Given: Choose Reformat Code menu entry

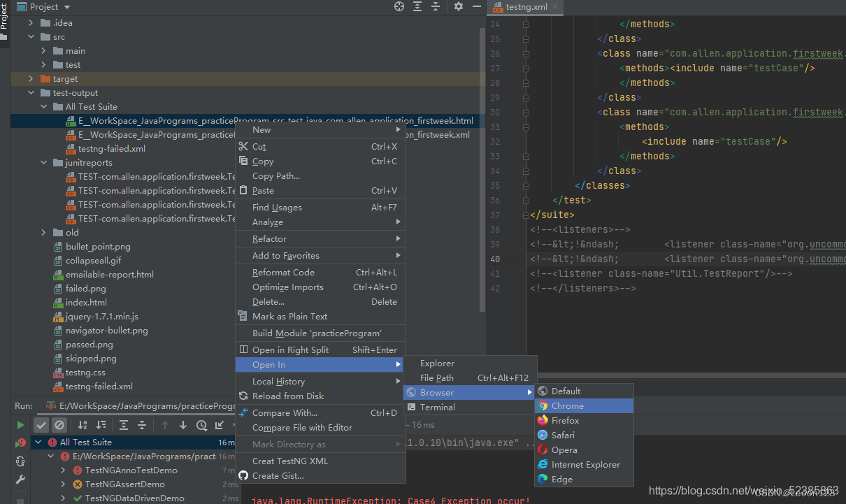Looking at the screenshot, I should point(320,273).
